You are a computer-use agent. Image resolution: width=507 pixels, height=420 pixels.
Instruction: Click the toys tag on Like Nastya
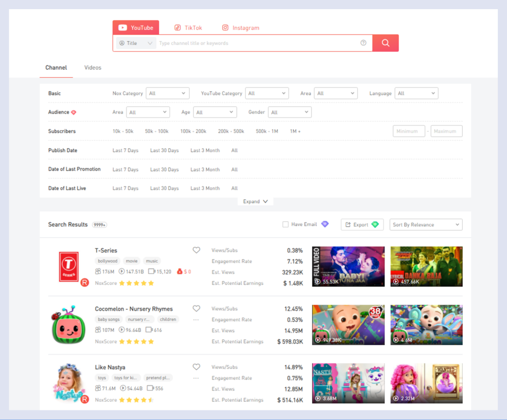pos(102,378)
